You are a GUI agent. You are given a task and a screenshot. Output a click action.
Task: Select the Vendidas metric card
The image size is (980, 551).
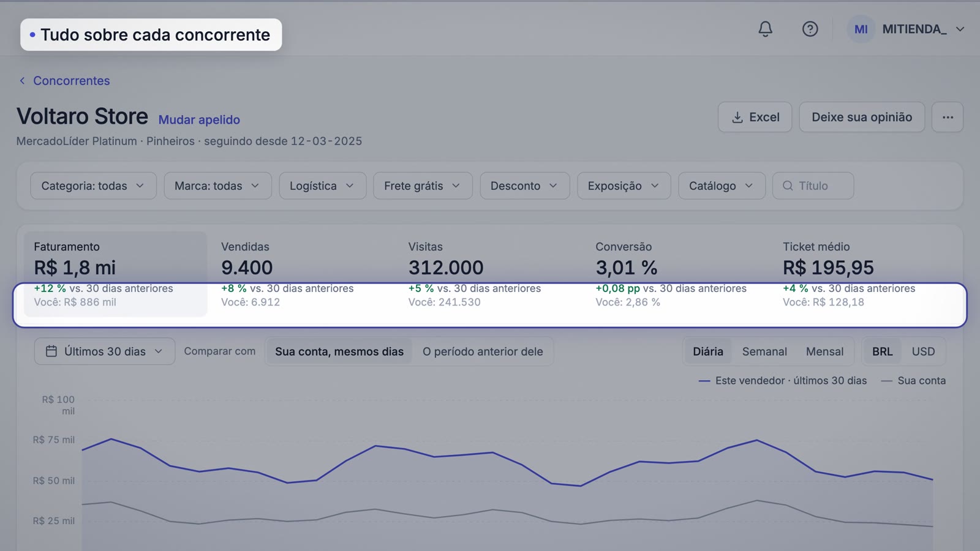303,274
